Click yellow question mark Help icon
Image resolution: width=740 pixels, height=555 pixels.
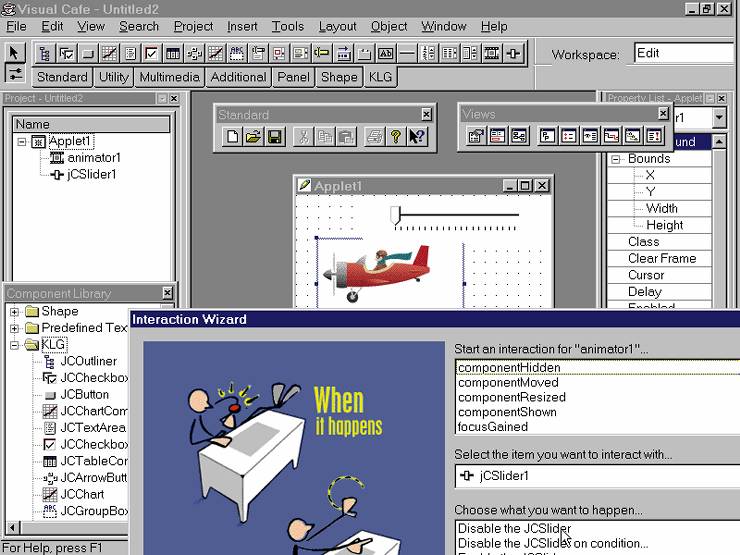[396, 137]
